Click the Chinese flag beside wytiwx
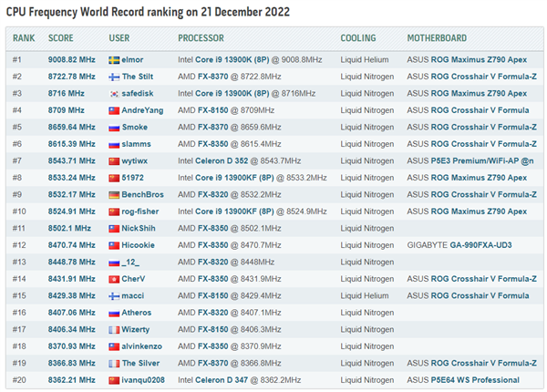The image size is (547, 392). click(x=114, y=161)
